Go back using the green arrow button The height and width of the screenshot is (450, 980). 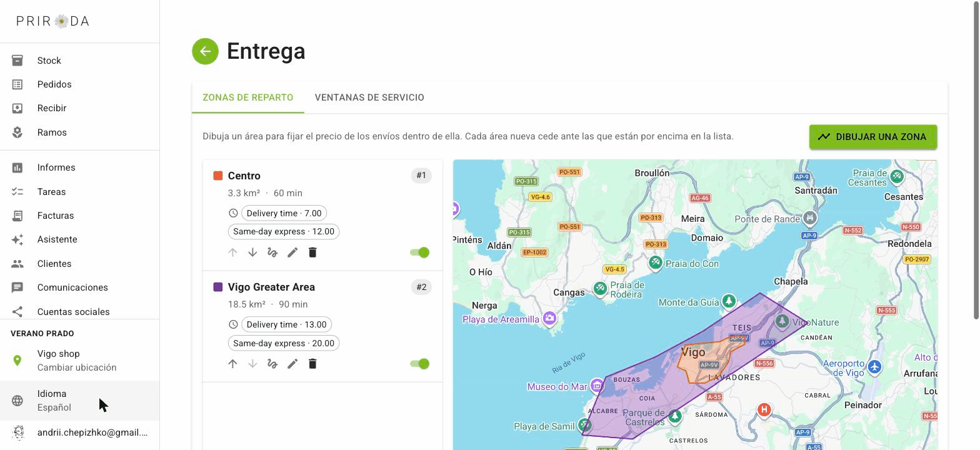[x=205, y=51]
